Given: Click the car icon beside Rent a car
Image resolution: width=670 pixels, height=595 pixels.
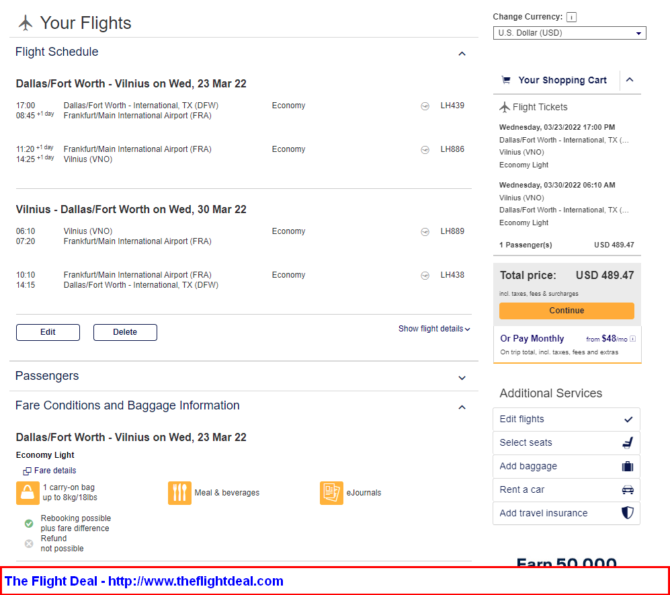Looking at the screenshot, I should coord(627,490).
